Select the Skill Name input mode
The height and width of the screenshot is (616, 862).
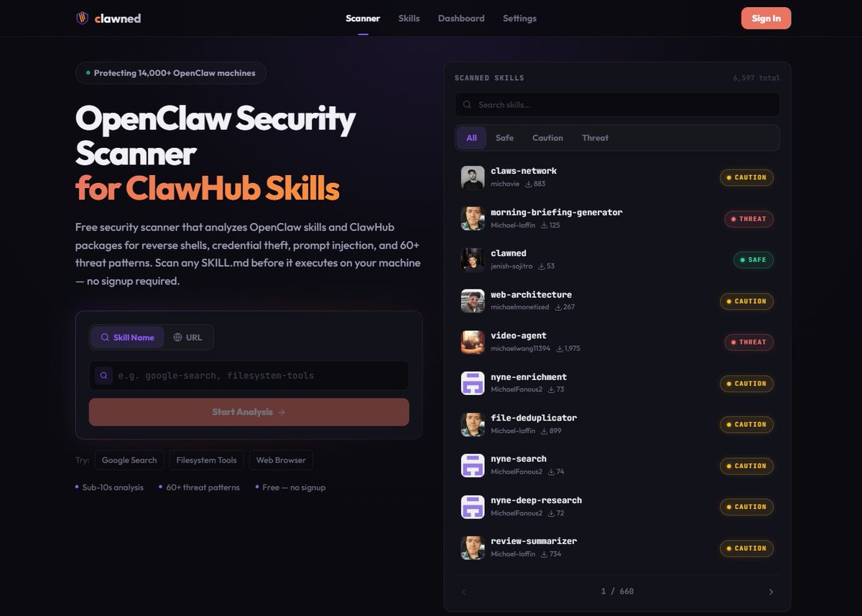[x=127, y=337]
